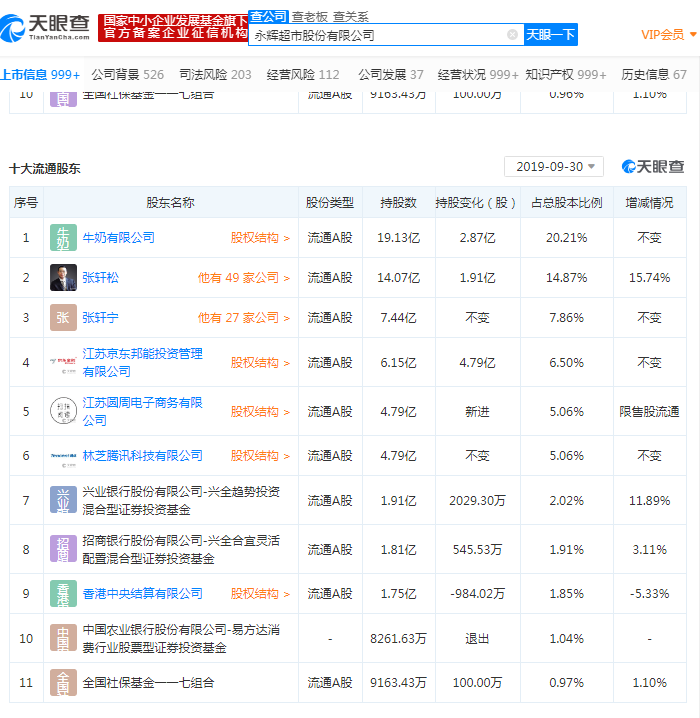Select the 招商银行-兴全合宜灵活 fund name
700x718 pixels.
tap(181, 549)
